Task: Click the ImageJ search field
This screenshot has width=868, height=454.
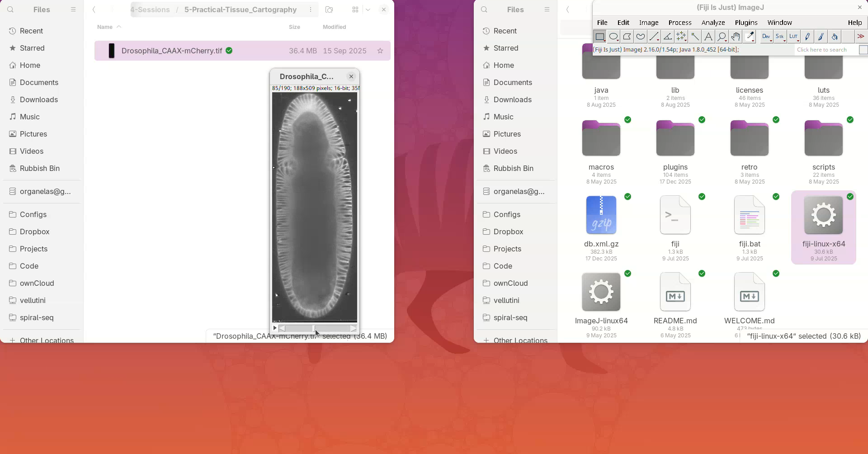Action: (826, 50)
